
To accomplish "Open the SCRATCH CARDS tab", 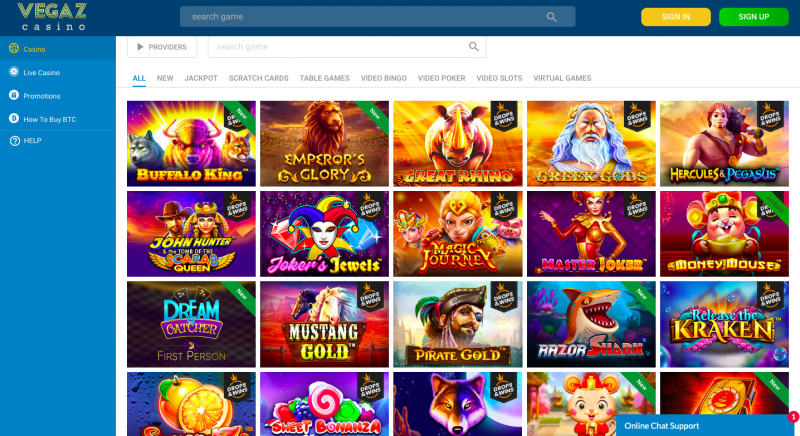I will click(x=258, y=78).
